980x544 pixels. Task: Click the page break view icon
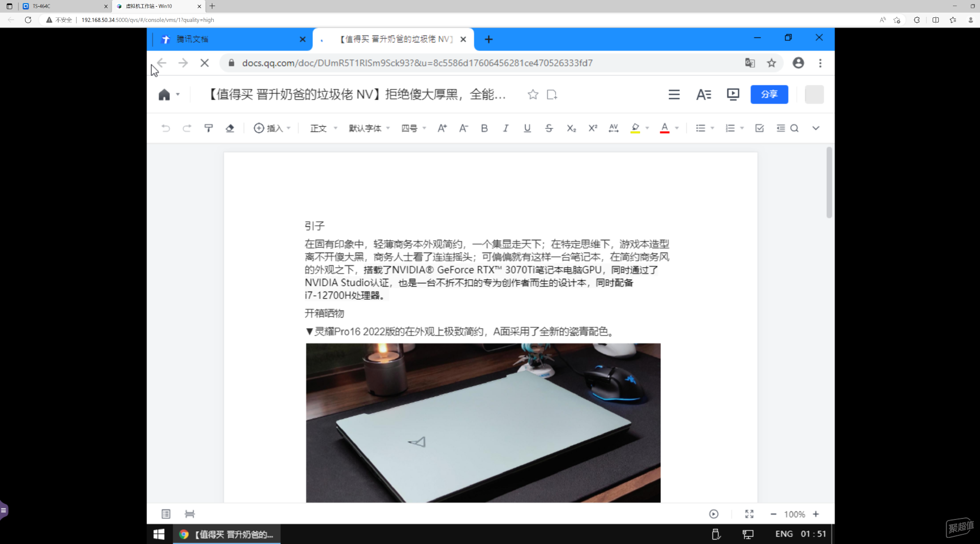189,514
